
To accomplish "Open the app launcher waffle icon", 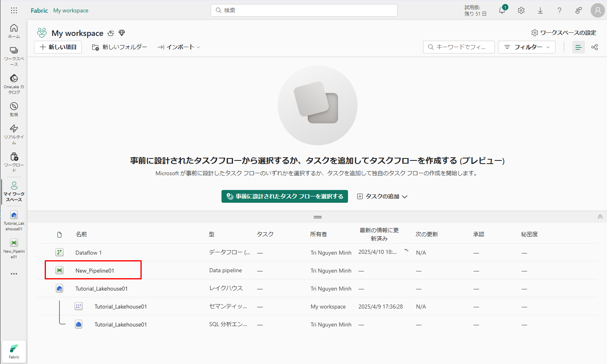I will tap(14, 10).
